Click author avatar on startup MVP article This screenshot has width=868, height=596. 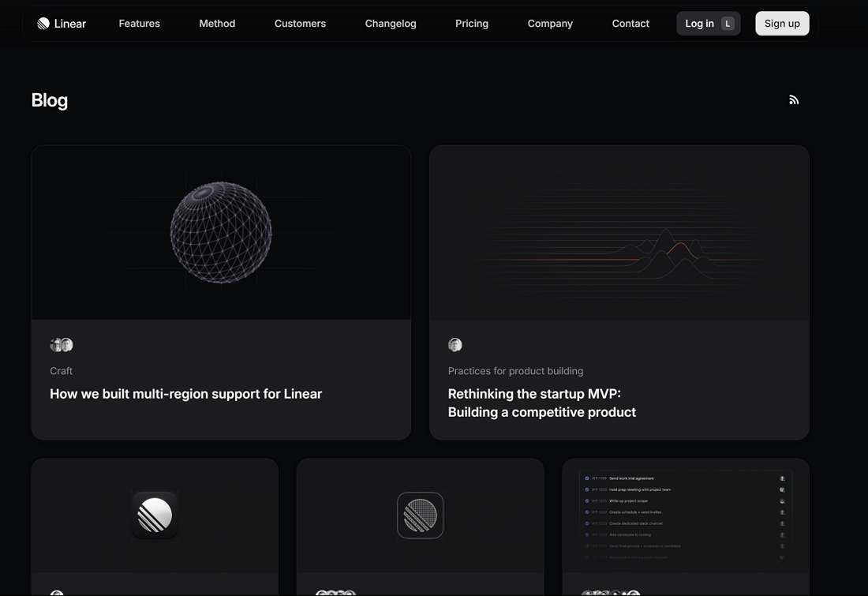point(455,345)
